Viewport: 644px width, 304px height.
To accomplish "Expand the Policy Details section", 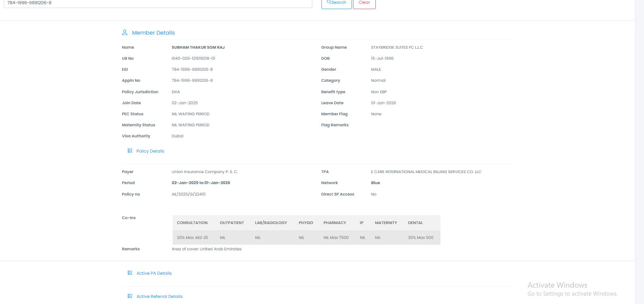I will coord(150,151).
